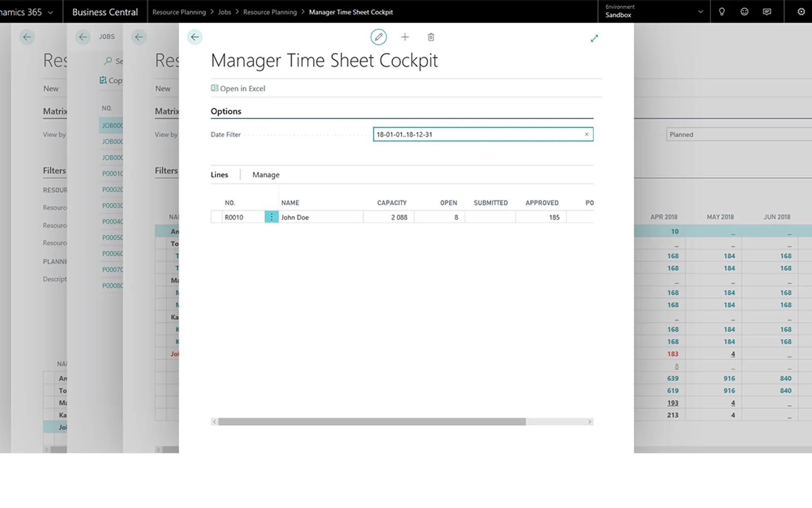Click the smiley feedback icon

pos(745,12)
